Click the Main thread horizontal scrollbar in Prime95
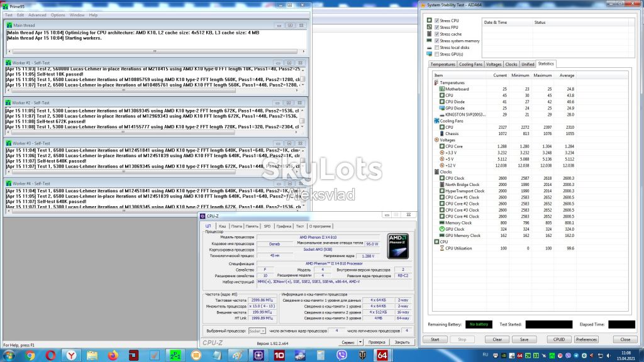The width and height of the screenshot is (644, 362). (x=156, y=52)
